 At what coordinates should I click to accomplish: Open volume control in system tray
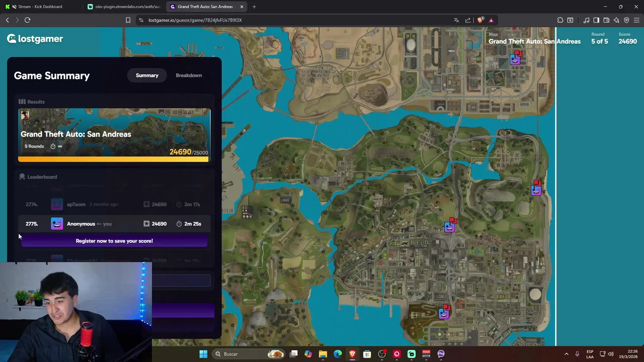click(611, 354)
